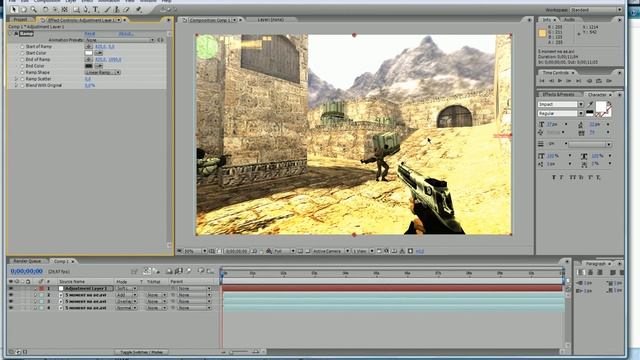Viewport: 640px width, 360px height.
Task: Select the Rotation tool
Action: (x=45, y=9)
